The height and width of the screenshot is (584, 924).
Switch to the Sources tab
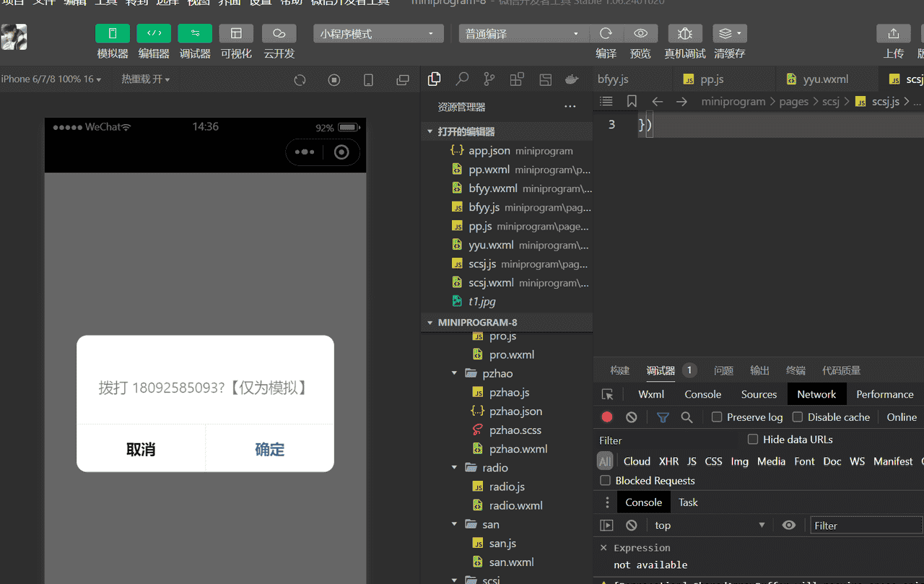(759, 394)
